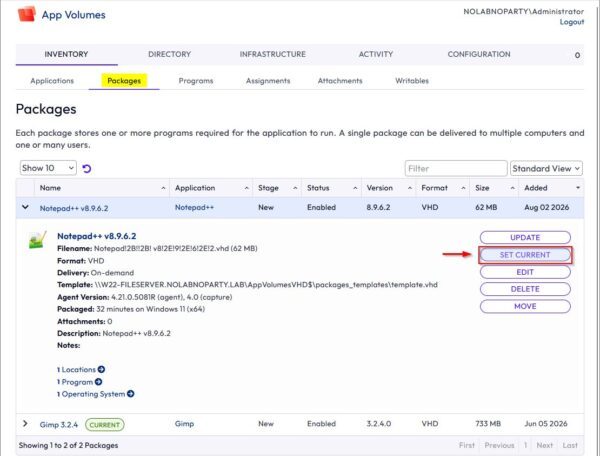Sort by Name column arrow
The image size is (600, 456).
[163, 188]
